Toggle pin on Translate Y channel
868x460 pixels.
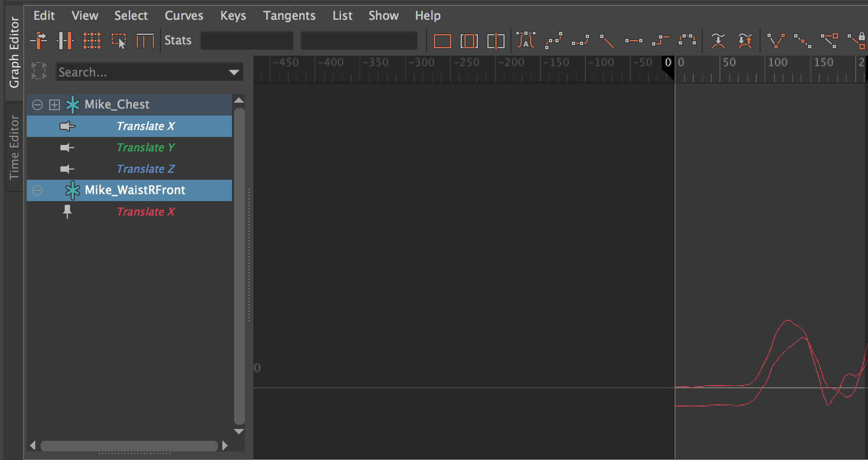coord(67,148)
